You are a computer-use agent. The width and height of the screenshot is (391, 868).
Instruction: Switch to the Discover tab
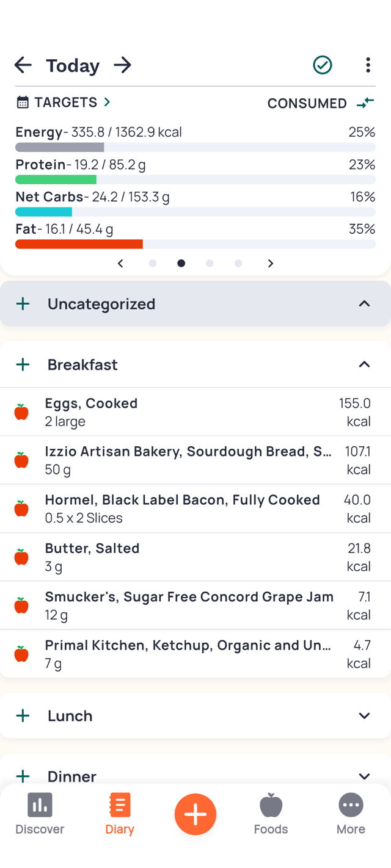[x=40, y=814]
